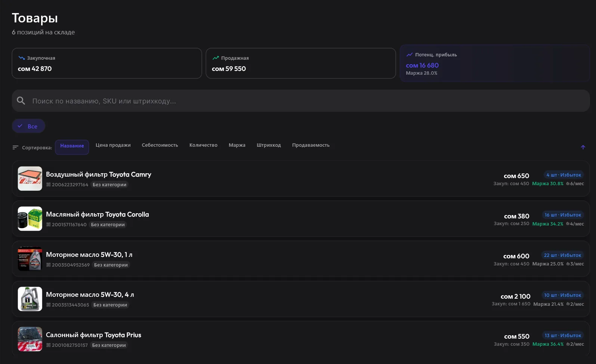Click barcode icon for Моторное масло 5W-30, 4 л
Screen dimensions: 596x364
point(48,305)
